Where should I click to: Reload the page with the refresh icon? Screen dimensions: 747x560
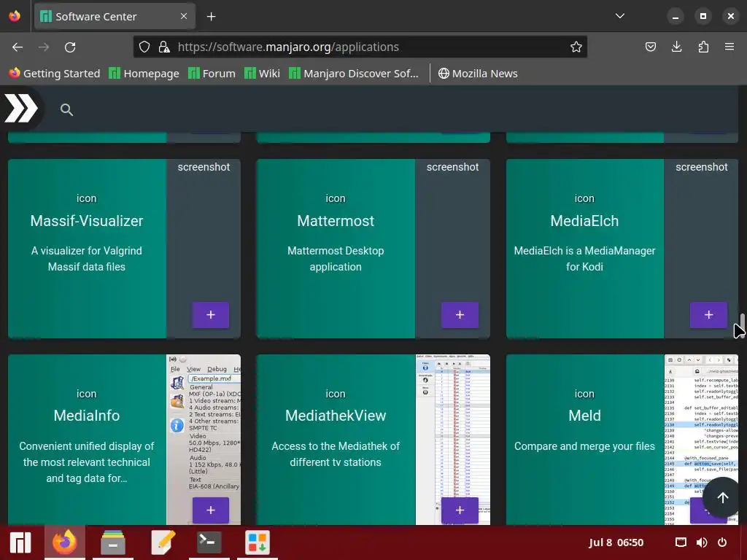point(70,47)
